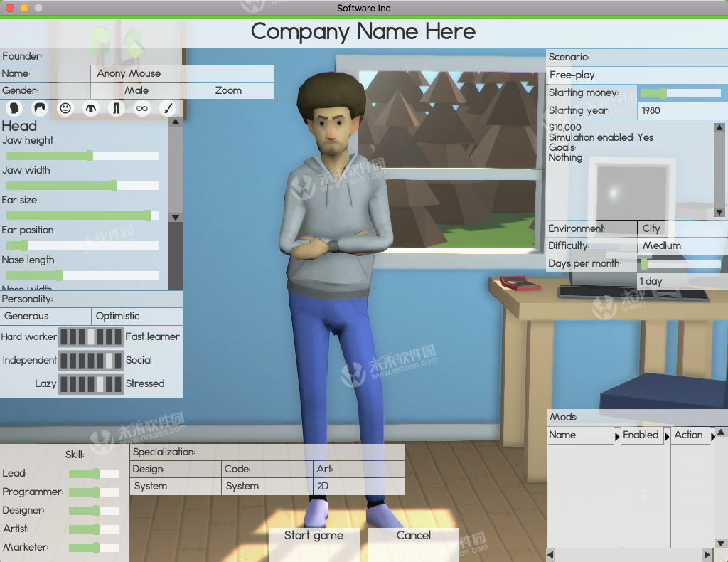Screen dimensions: 728x562
Task: Open the Generous personality trait dropdown
Action: click(45, 317)
